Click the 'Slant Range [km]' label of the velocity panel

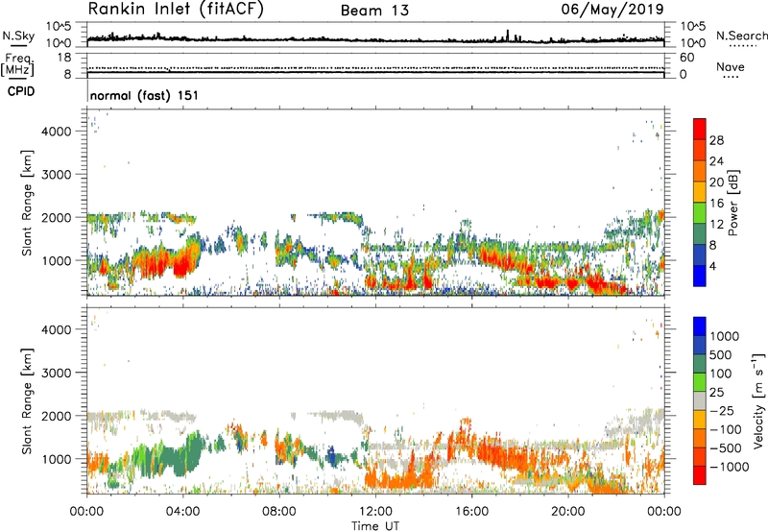tap(27, 400)
